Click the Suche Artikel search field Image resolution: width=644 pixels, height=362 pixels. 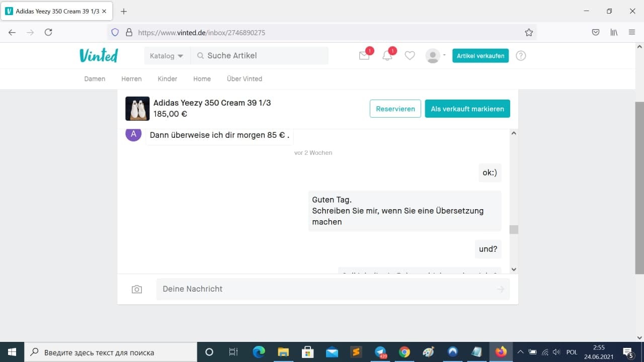pos(260,56)
